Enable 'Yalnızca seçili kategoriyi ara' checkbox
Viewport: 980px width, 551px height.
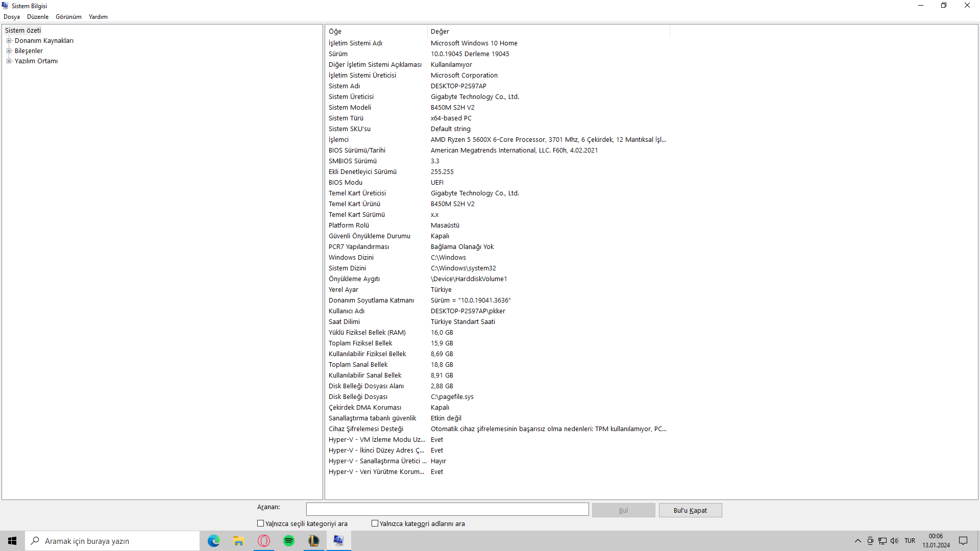261,523
